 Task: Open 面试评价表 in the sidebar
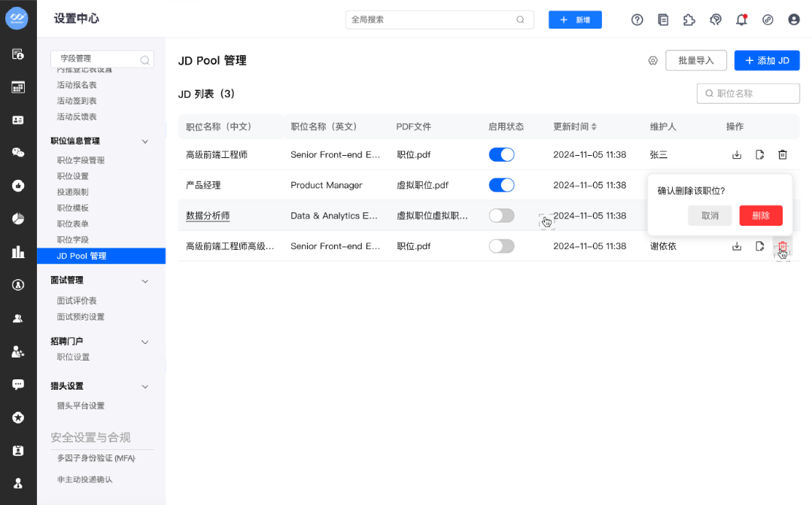click(x=77, y=300)
